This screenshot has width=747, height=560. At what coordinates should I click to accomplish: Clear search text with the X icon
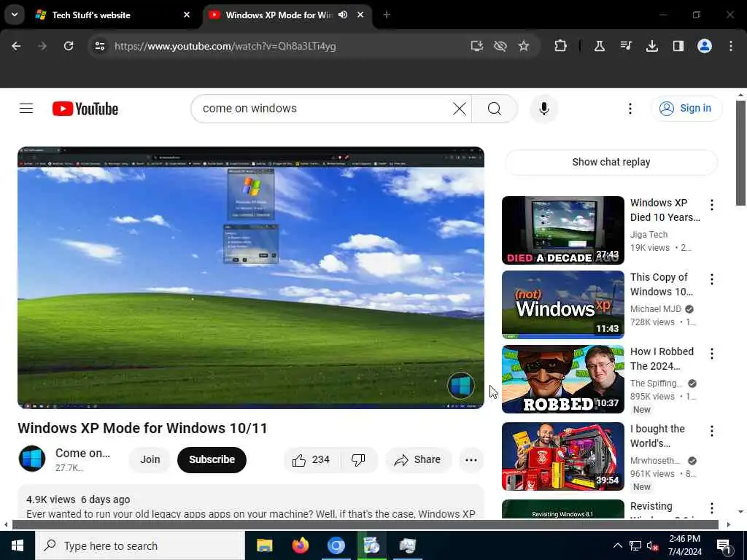click(x=460, y=109)
